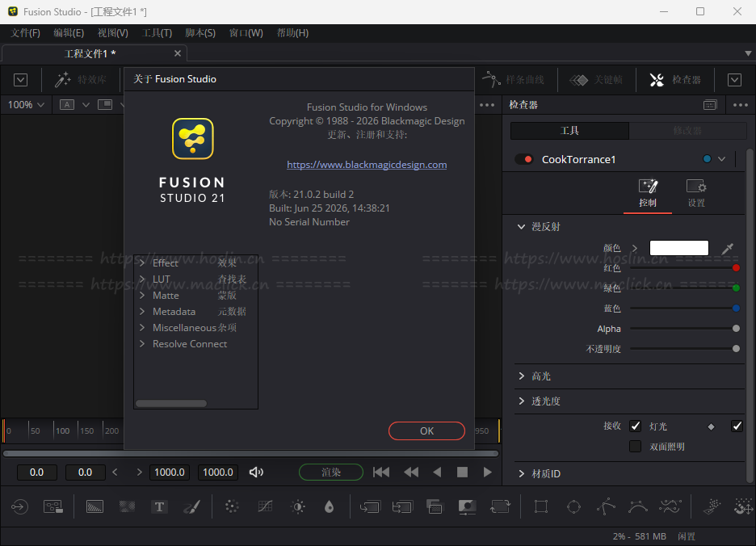
Task: Add a Brightness Contrast node
Action: [298, 506]
